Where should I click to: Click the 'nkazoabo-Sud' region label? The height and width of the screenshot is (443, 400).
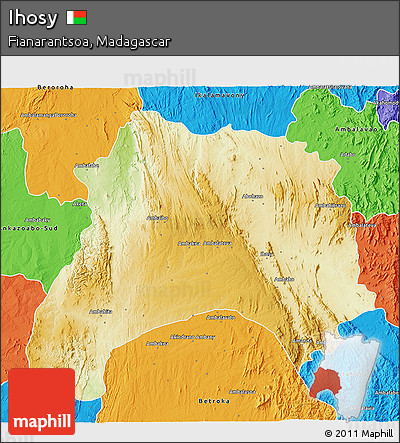(29, 228)
